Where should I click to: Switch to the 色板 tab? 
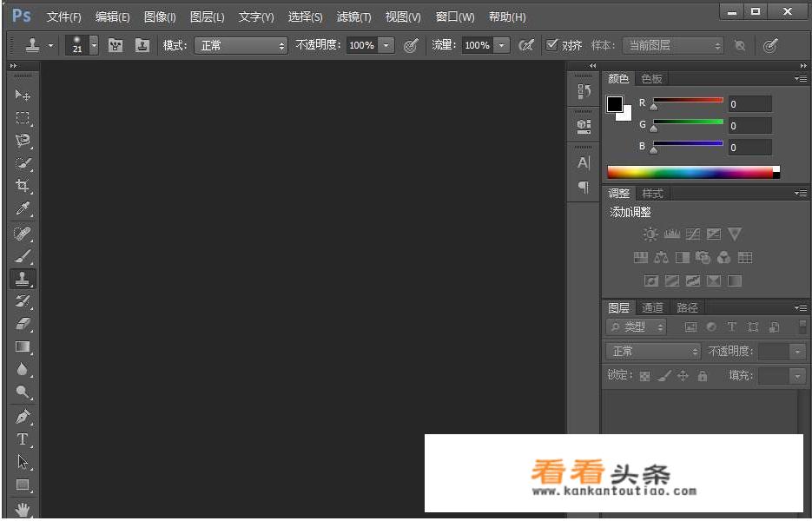(x=651, y=79)
